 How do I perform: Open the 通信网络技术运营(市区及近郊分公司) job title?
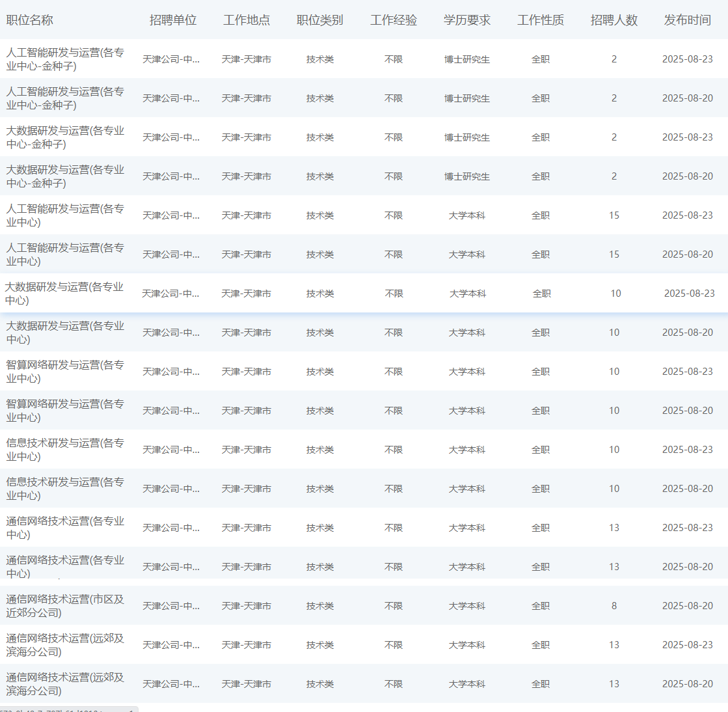click(65, 606)
